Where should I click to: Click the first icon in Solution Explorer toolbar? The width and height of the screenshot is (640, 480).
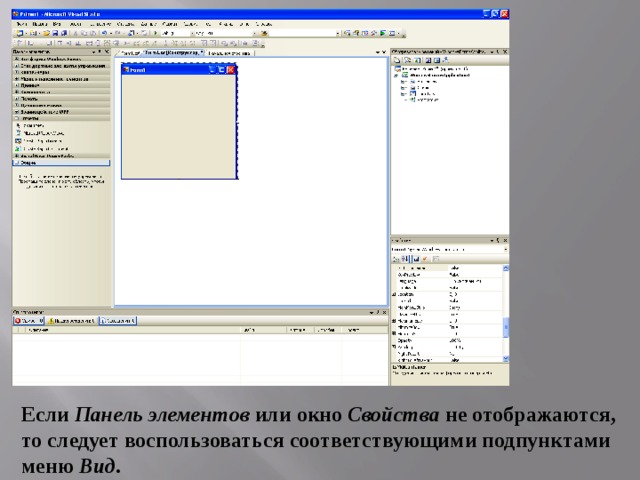395,59
